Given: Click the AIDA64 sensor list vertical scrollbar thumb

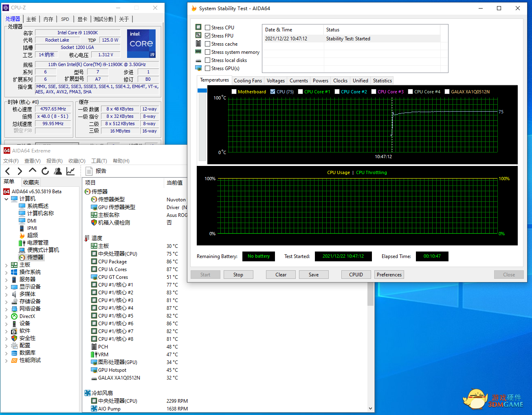Looking at the screenshot, I should pos(370,294).
